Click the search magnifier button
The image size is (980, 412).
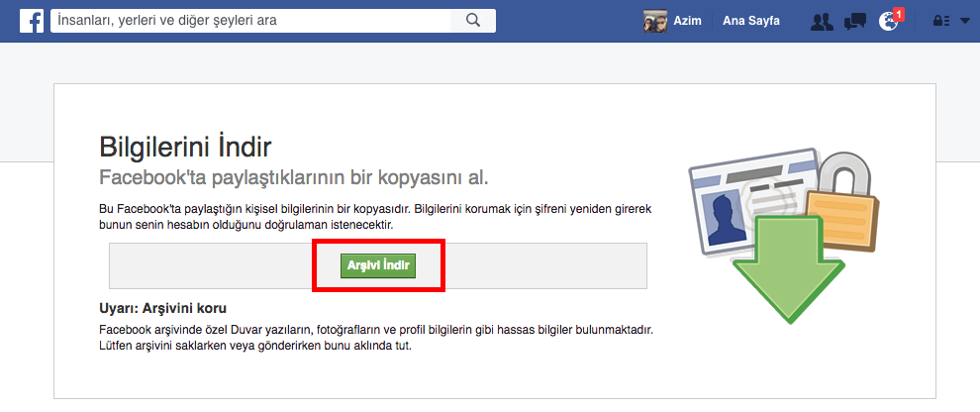[x=473, y=21]
